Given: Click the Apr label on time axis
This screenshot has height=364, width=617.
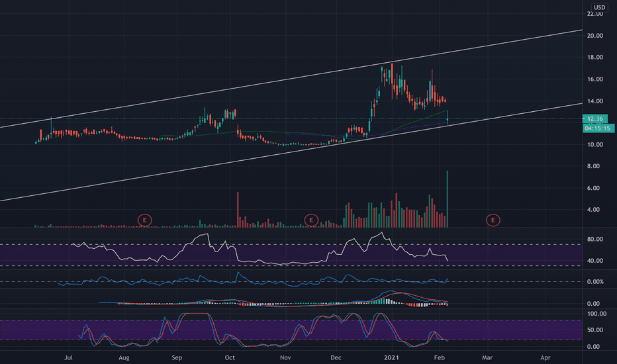Looking at the screenshot, I should point(545,357).
